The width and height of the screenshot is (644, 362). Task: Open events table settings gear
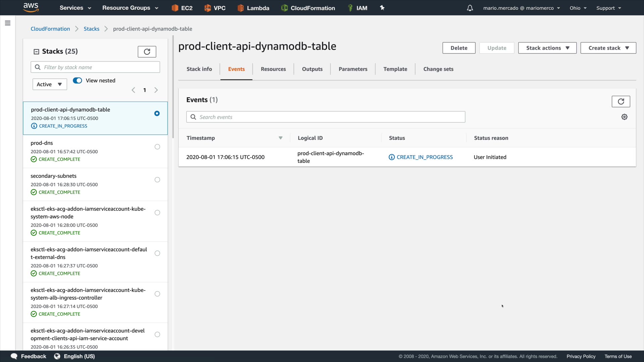[624, 117]
